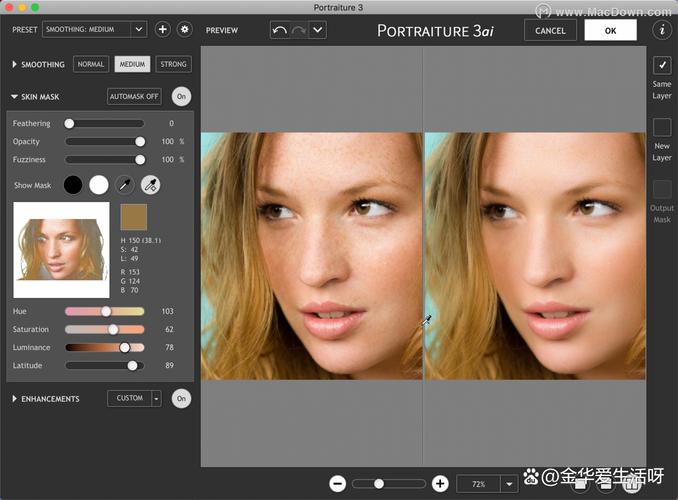Viewport: 678px width, 500px height.
Task: Toggle the Enhancements On switch
Action: tap(181, 398)
